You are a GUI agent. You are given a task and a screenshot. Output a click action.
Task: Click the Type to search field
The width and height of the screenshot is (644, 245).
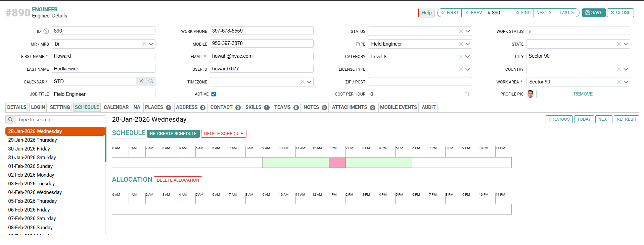tap(60, 120)
